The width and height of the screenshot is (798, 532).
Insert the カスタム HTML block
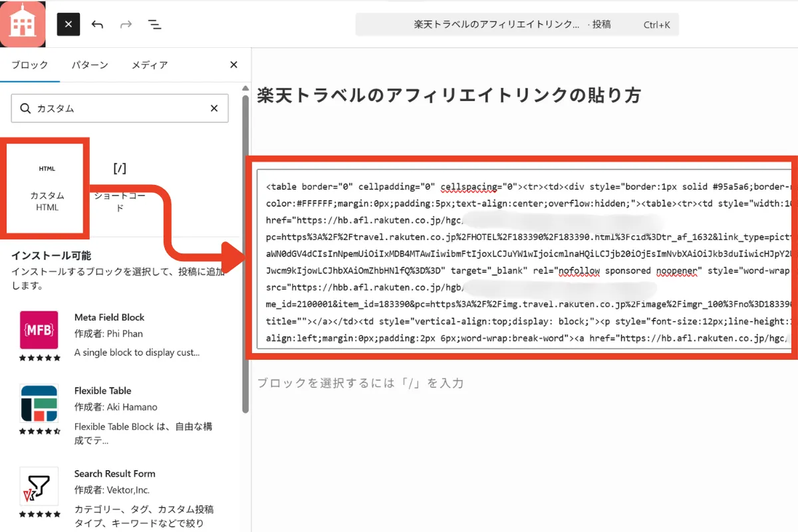pos(47,189)
